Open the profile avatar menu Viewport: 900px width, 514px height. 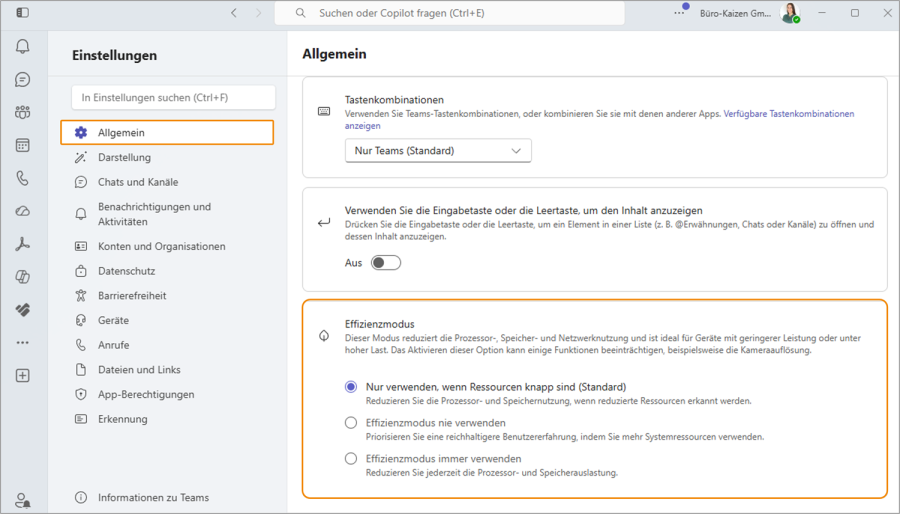pyautogui.click(x=790, y=13)
